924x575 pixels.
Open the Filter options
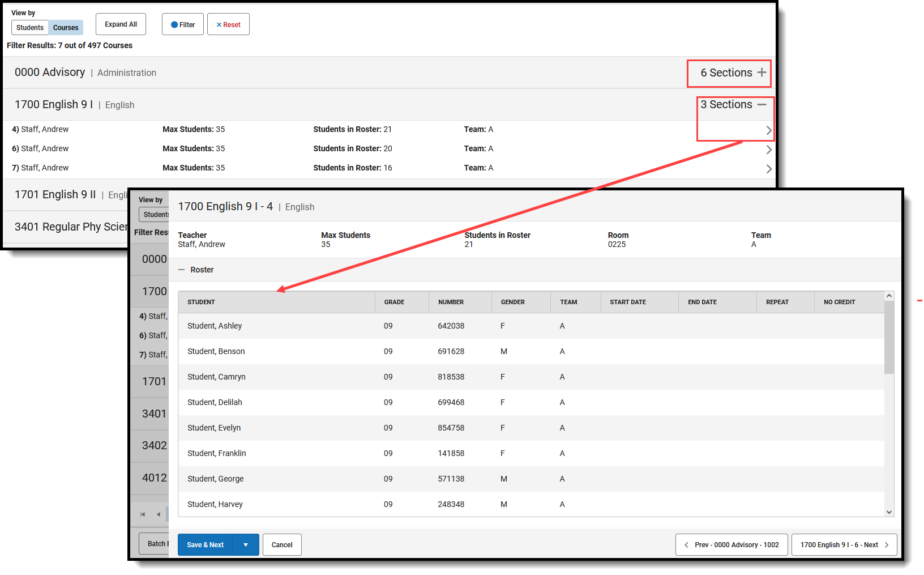(183, 24)
